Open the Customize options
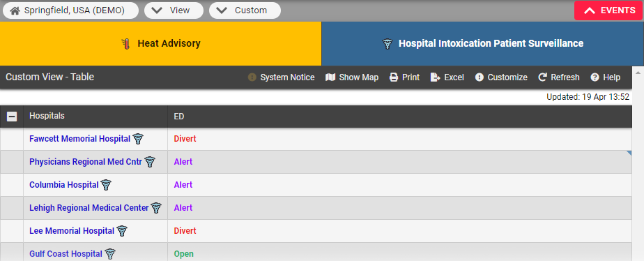 501,77
